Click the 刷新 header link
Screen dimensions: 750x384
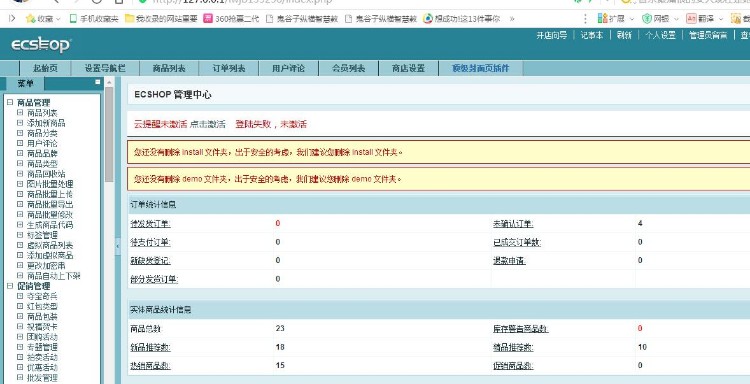tap(624, 35)
